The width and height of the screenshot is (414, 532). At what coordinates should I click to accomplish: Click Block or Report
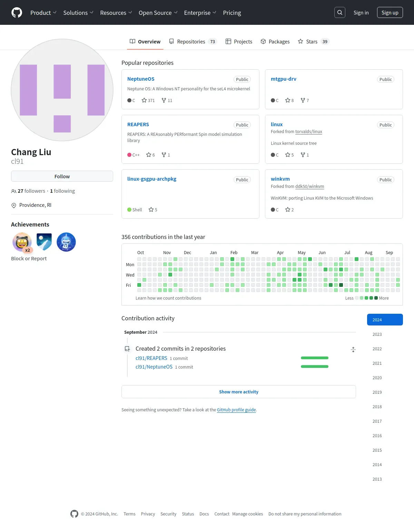[29, 259]
